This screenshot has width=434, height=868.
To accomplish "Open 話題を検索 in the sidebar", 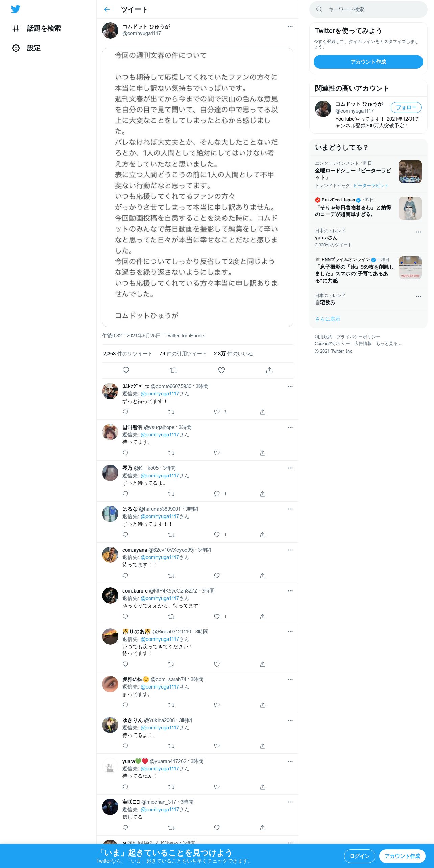I will click(x=37, y=28).
